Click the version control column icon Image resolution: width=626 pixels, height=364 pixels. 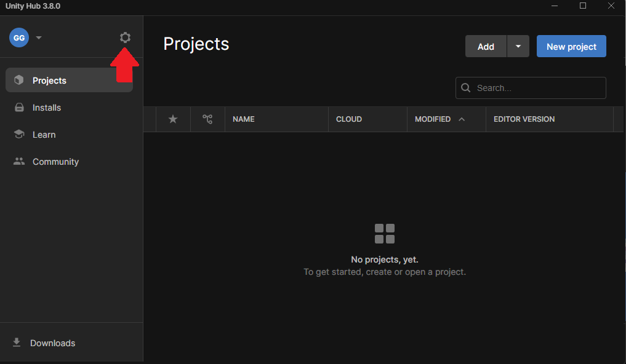coord(207,119)
